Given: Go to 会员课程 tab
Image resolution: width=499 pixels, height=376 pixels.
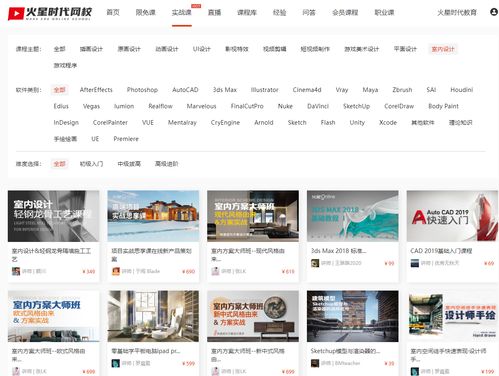Looking at the screenshot, I should [345, 12].
